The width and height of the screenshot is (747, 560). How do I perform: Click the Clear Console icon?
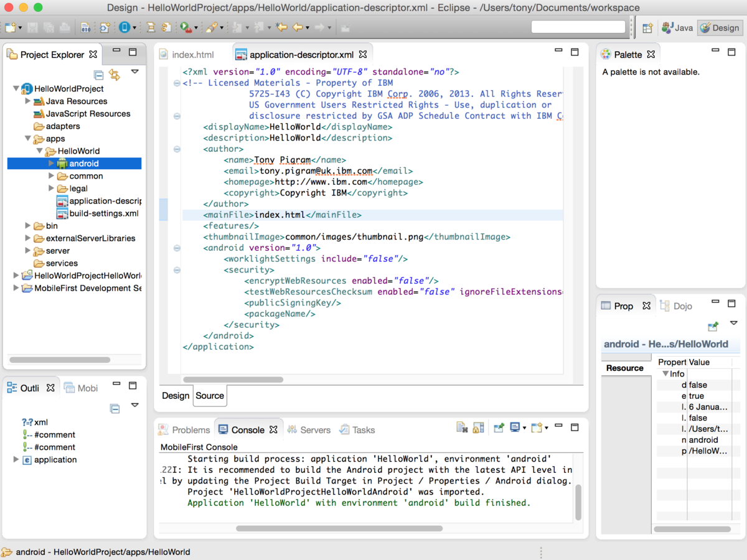(462, 428)
